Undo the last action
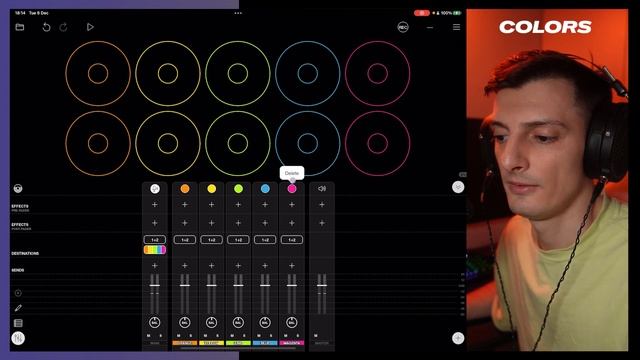 click(46, 27)
